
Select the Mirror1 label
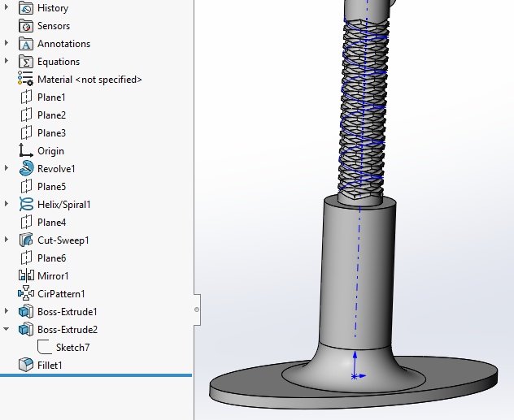[x=53, y=276]
